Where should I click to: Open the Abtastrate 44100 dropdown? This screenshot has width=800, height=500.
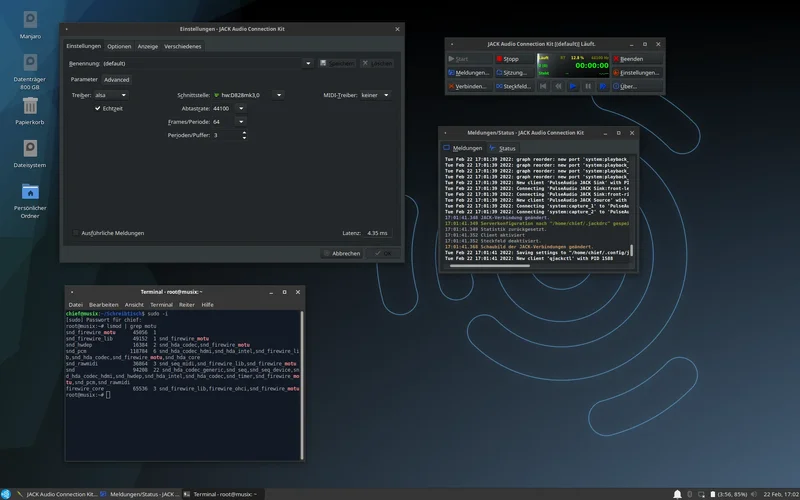[242, 108]
